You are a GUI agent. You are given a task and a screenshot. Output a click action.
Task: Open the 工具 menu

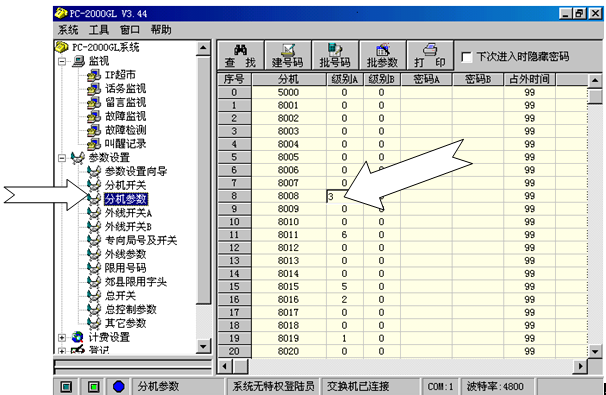(x=99, y=30)
